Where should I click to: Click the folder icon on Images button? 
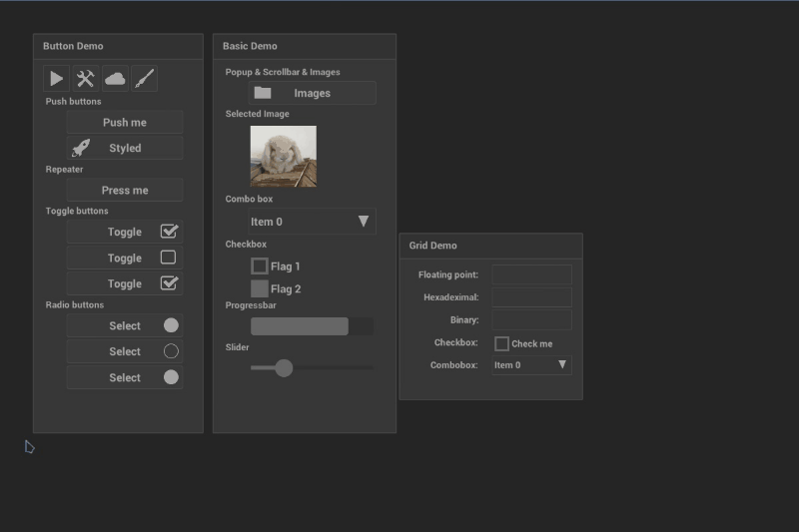[x=263, y=93]
